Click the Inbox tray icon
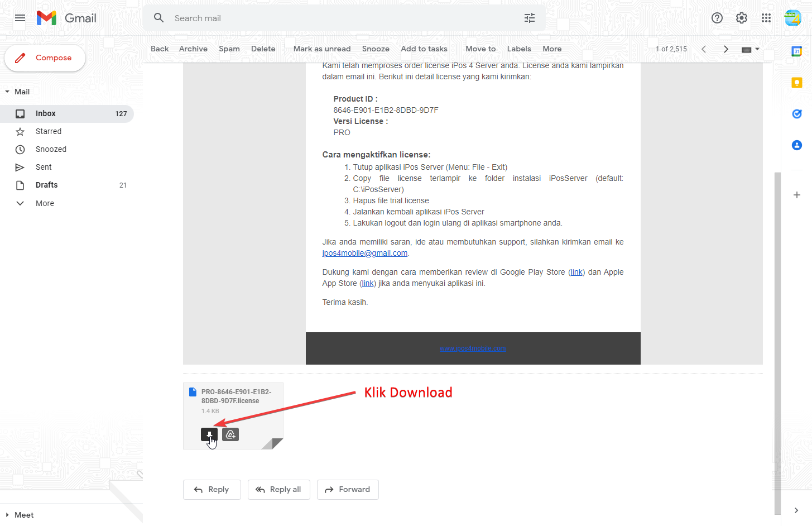 pyautogui.click(x=20, y=113)
